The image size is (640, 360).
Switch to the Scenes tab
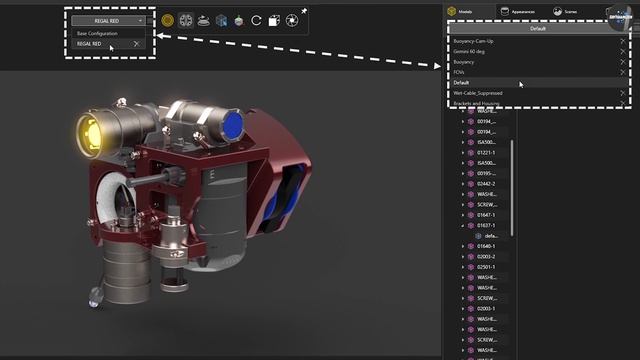tap(565, 11)
